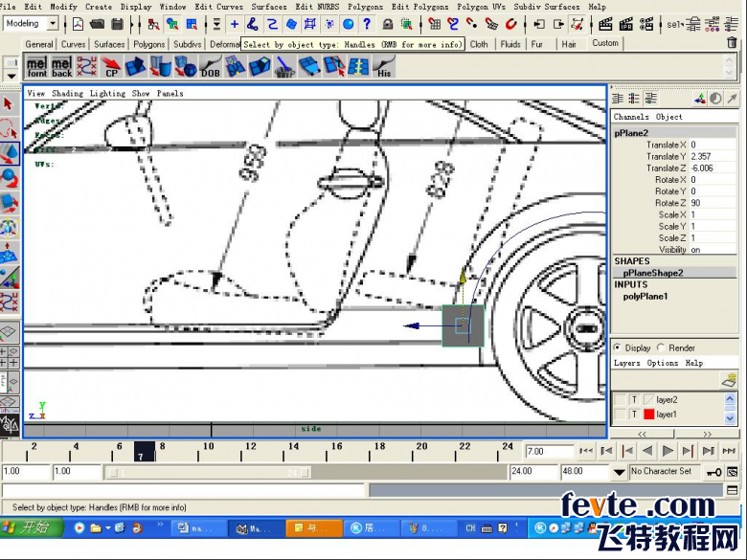
Task: Open Layers menu in layer editor
Action: (626, 363)
